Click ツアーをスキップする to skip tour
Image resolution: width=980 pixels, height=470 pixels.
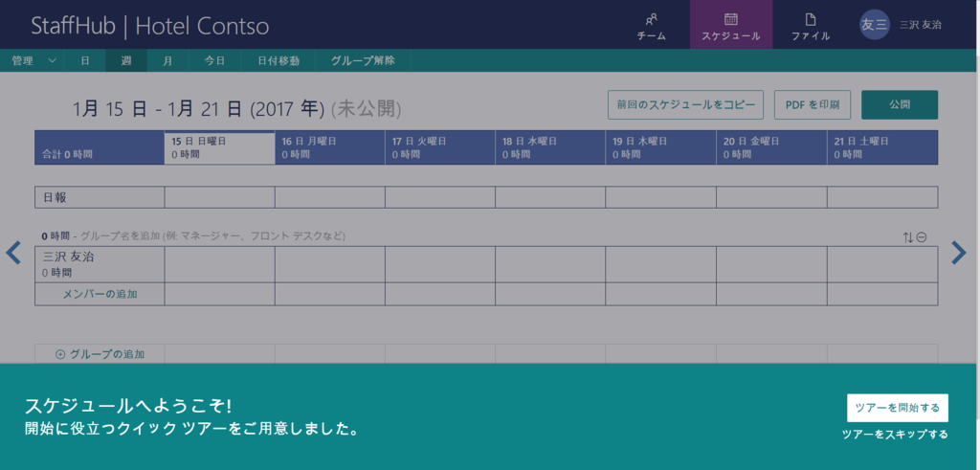click(x=895, y=435)
